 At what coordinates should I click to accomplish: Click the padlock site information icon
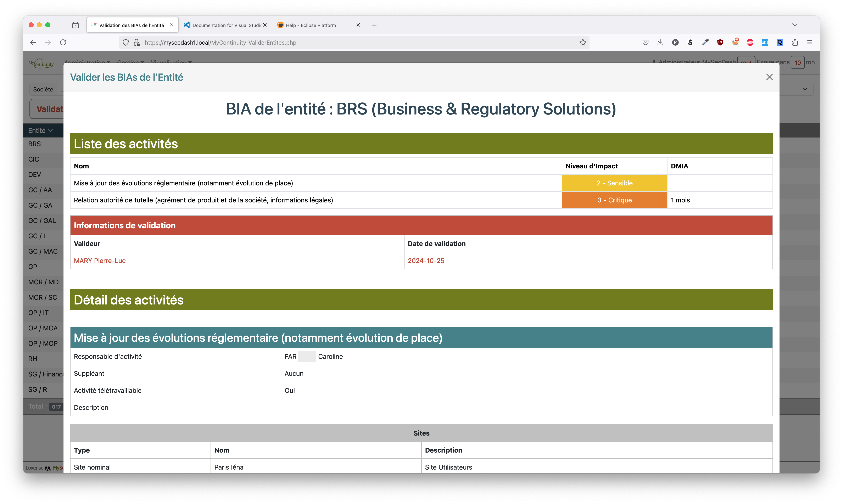137,43
